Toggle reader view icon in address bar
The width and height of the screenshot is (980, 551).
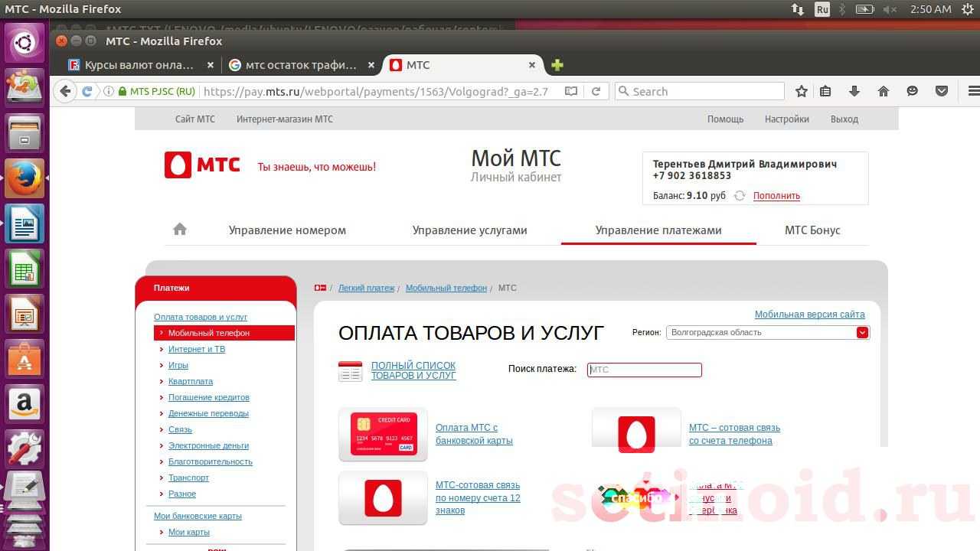point(571,91)
